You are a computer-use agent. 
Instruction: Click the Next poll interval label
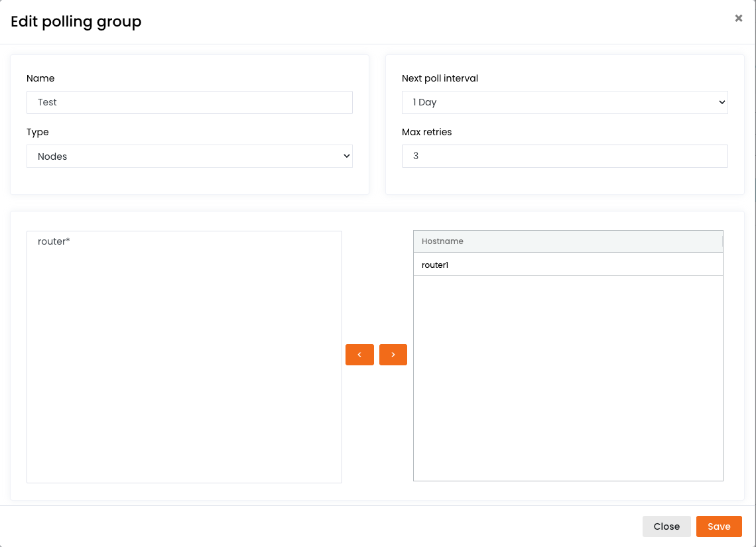440,78
